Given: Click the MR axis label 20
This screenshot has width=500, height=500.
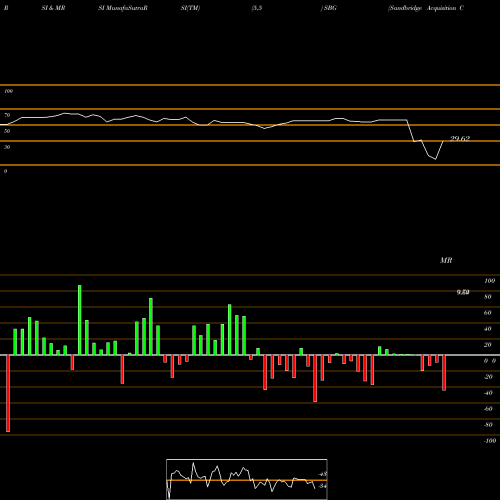Looking at the screenshot, I should tap(488, 345).
